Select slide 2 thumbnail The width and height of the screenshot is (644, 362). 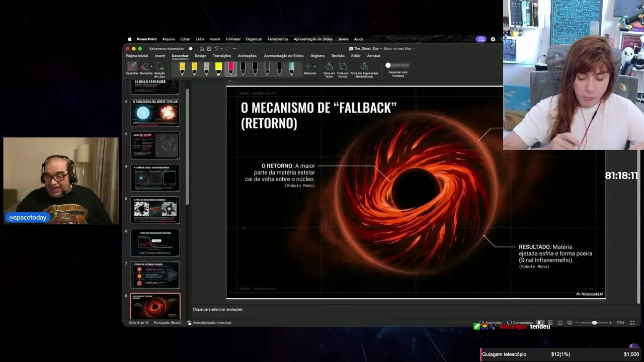tap(155, 113)
